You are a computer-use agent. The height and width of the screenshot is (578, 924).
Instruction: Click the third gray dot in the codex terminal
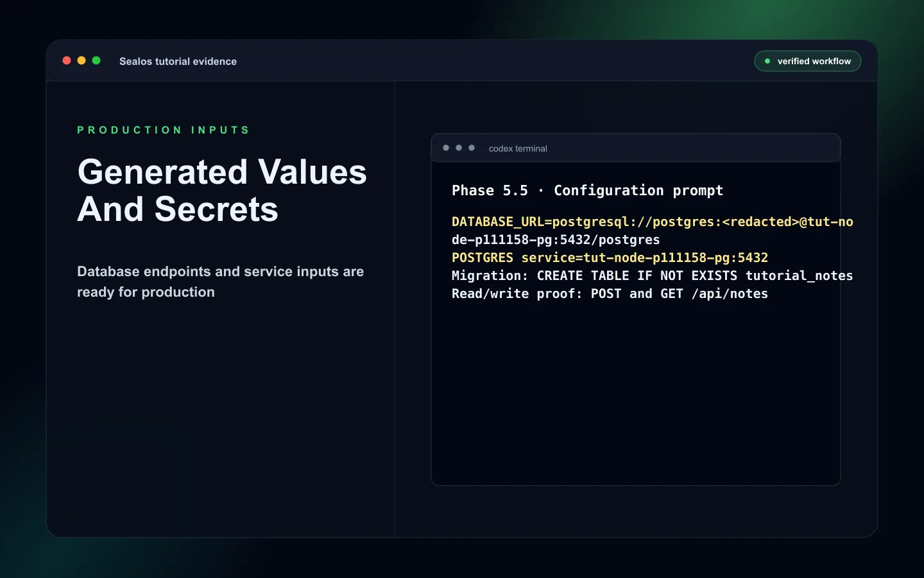(472, 148)
